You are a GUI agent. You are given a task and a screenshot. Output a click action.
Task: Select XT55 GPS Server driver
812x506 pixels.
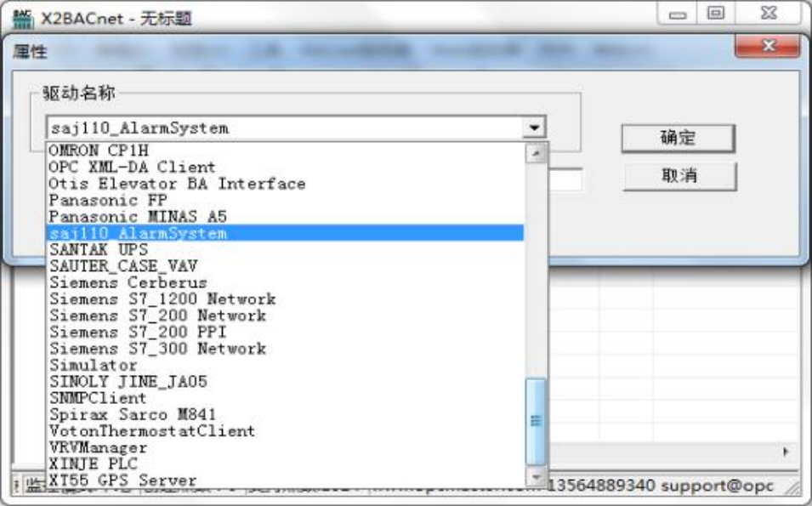286,480
